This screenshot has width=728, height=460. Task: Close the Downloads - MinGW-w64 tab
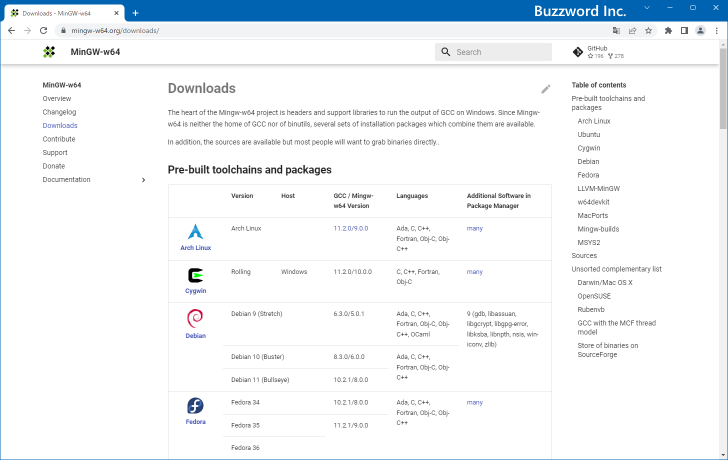pos(116,13)
